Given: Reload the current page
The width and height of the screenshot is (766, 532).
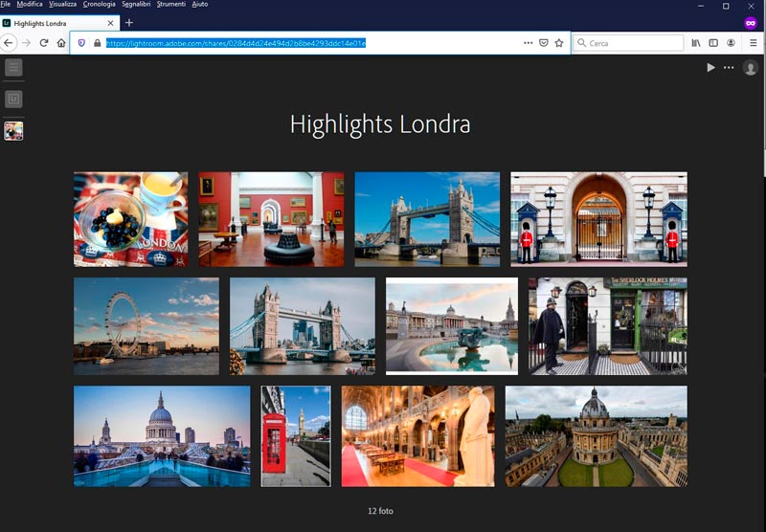Looking at the screenshot, I should click(x=44, y=43).
